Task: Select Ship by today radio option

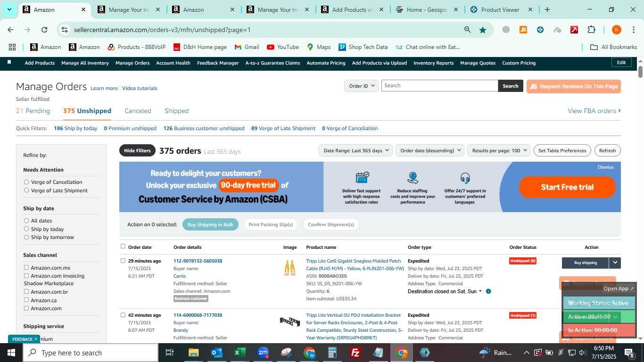Action: [26, 229]
